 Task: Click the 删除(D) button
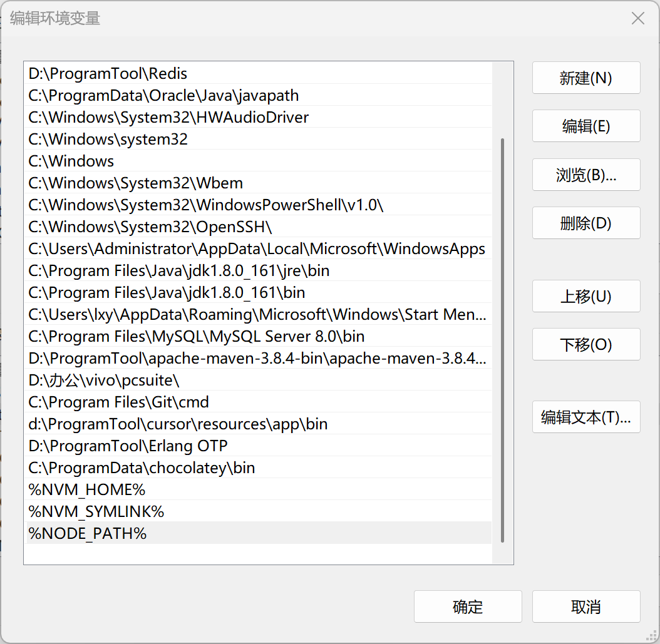point(586,223)
